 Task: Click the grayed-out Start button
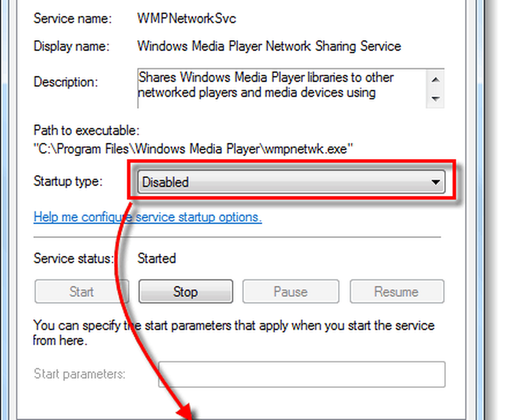81,292
